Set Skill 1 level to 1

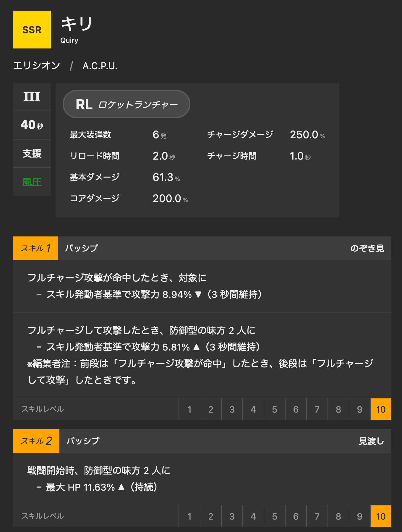click(189, 409)
